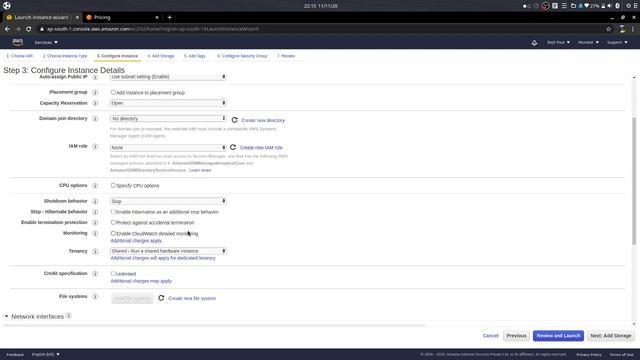Click the vertical page scrollbar

634,182
